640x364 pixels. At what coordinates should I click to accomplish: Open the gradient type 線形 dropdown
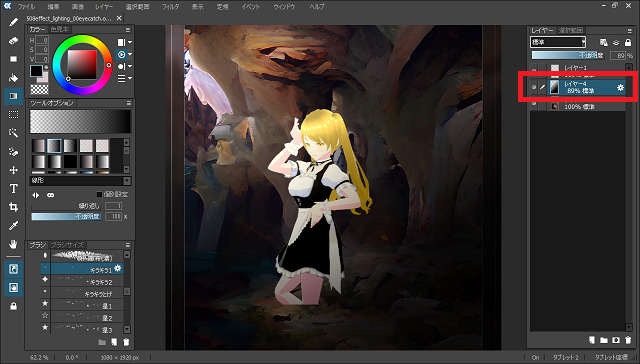pos(80,180)
